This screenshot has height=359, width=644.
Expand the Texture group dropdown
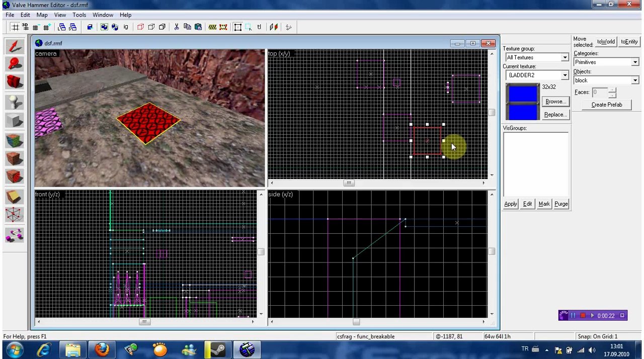tap(565, 57)
